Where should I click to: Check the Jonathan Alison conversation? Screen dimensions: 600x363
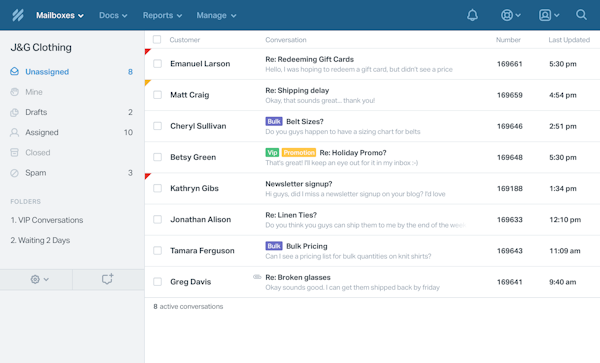point(157,219)
